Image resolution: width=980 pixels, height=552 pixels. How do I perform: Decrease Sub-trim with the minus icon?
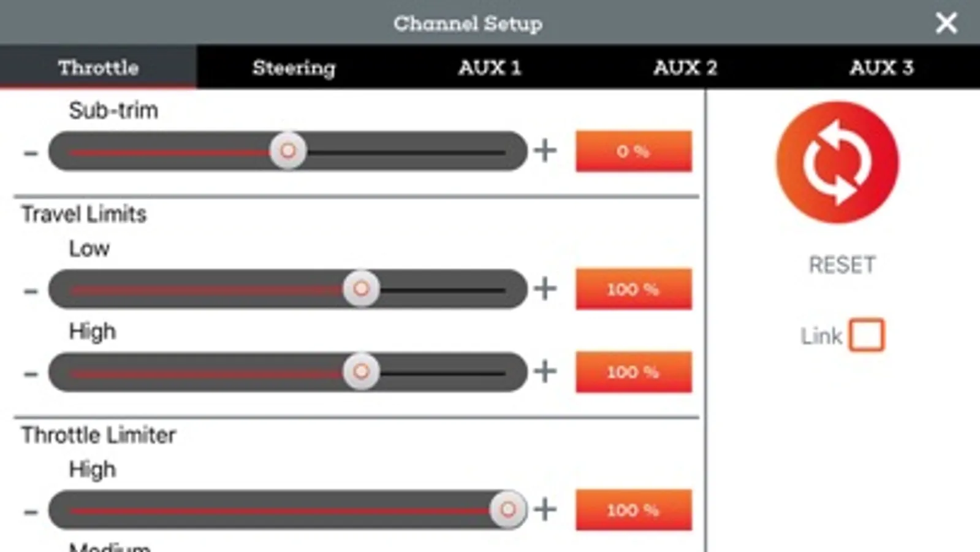[x=31, y=151]
